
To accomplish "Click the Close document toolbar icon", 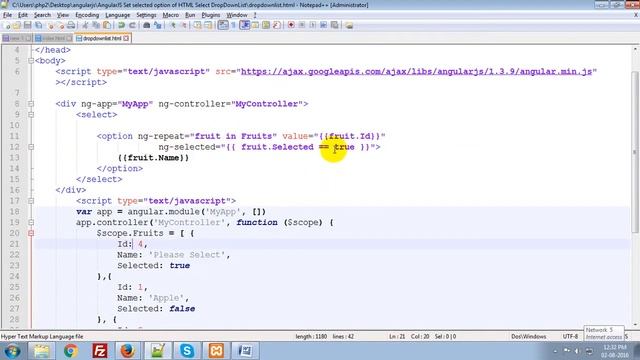I will click(51, 25).
